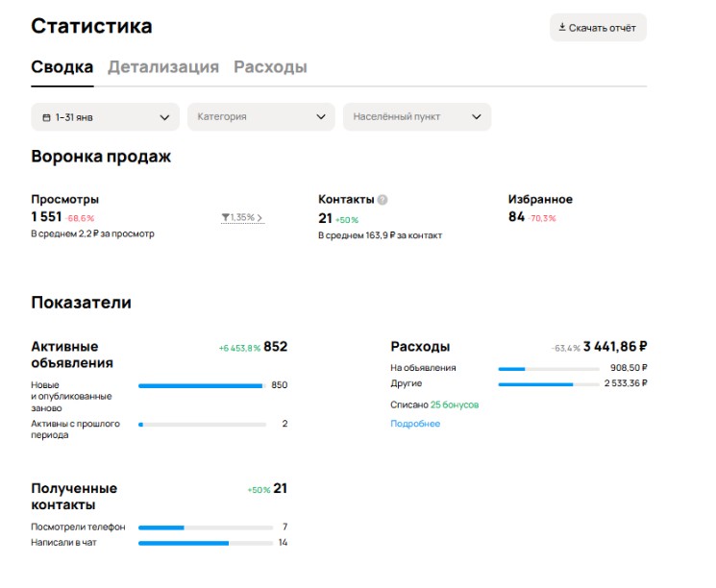Open the Категория dropdown
The height and width of the screenshot is (588, 716).
click(x=261, y=117)
